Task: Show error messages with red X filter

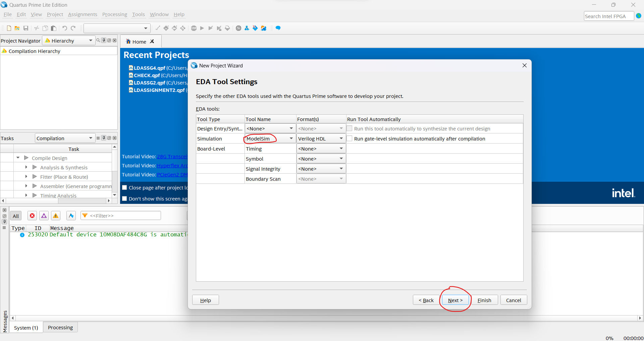Action: click(32, 216)
